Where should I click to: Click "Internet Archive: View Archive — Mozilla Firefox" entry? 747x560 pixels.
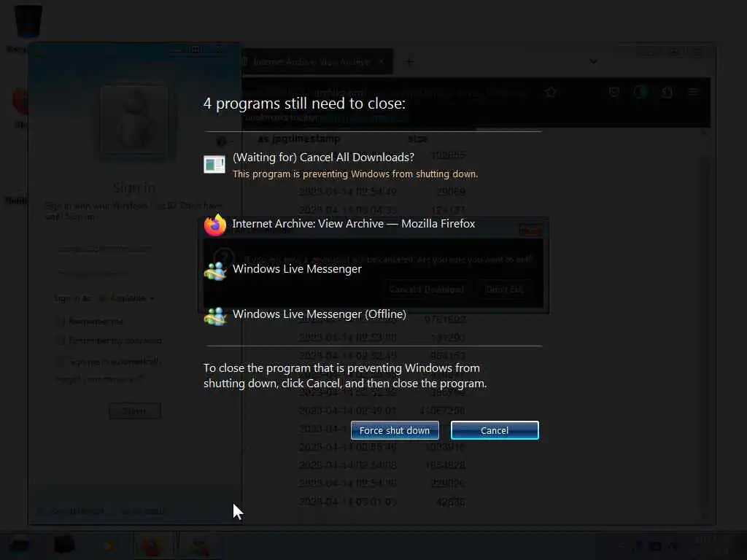coord(354,224)
